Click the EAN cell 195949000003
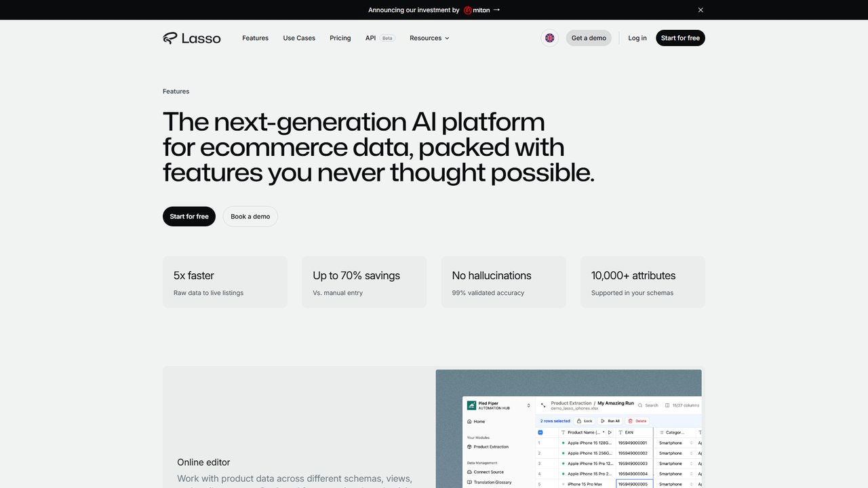 [x=634, y=464]
